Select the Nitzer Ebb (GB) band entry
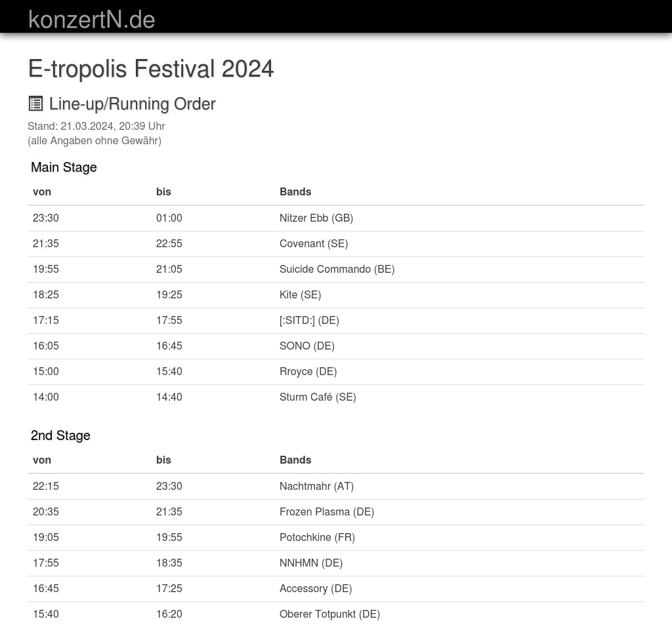The width and height of the screenshot is (672, 640). (316, 218)
